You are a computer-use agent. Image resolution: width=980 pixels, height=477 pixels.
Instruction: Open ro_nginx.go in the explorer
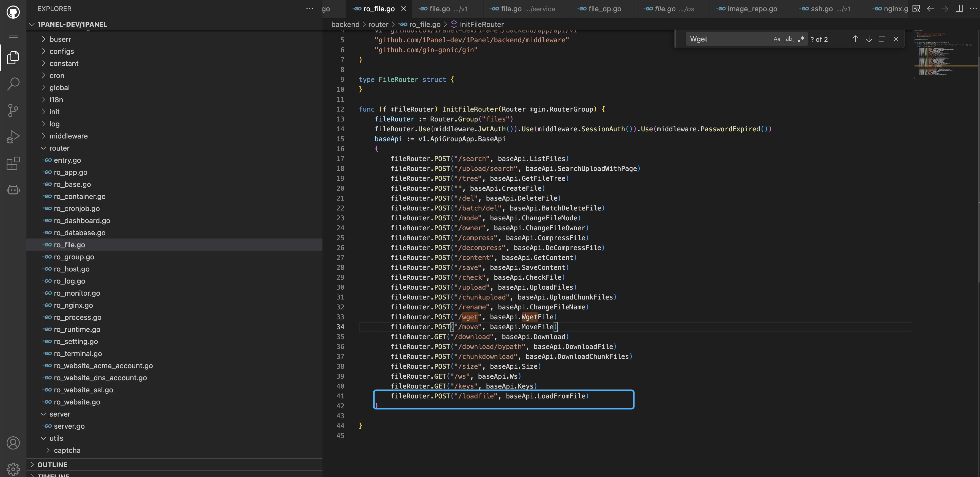point(73,305)
